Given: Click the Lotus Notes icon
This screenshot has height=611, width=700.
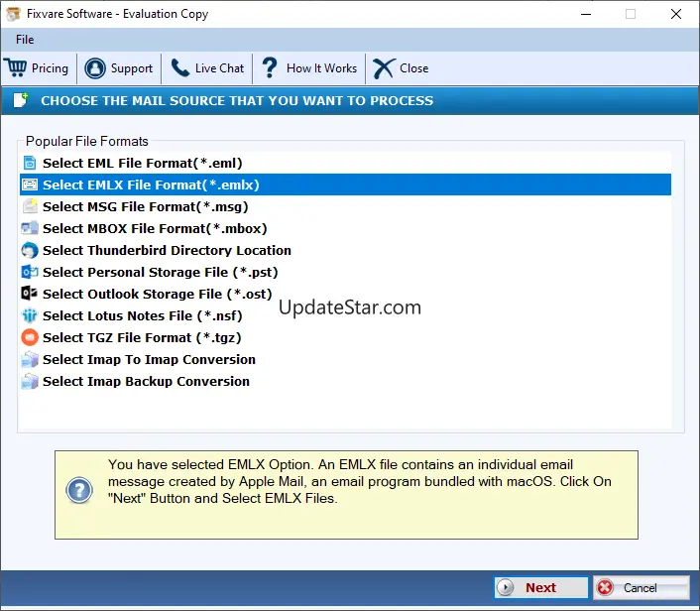Looking at the screenshot, I should [x=30, y=315].
